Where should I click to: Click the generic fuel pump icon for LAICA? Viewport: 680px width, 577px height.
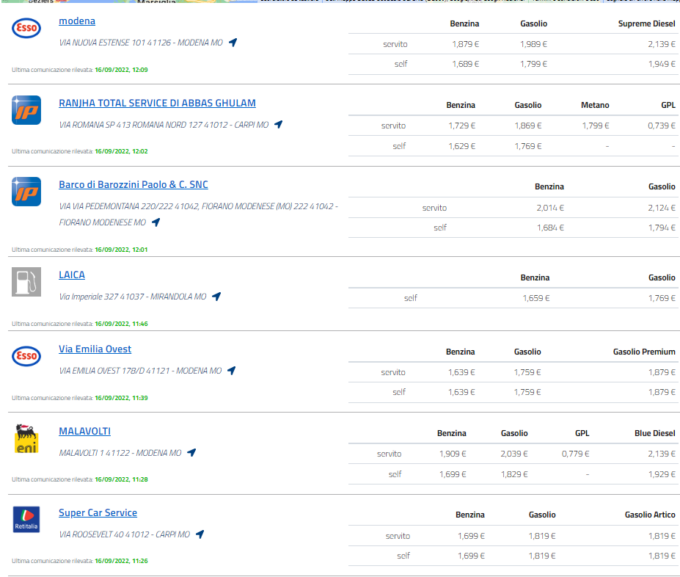click(x=26, y=282)
